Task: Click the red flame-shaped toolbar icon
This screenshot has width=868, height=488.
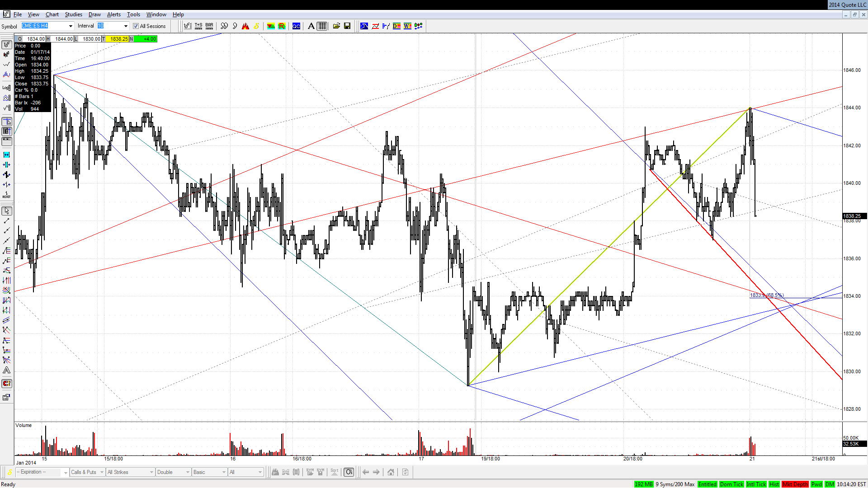Action: (245, 26)
